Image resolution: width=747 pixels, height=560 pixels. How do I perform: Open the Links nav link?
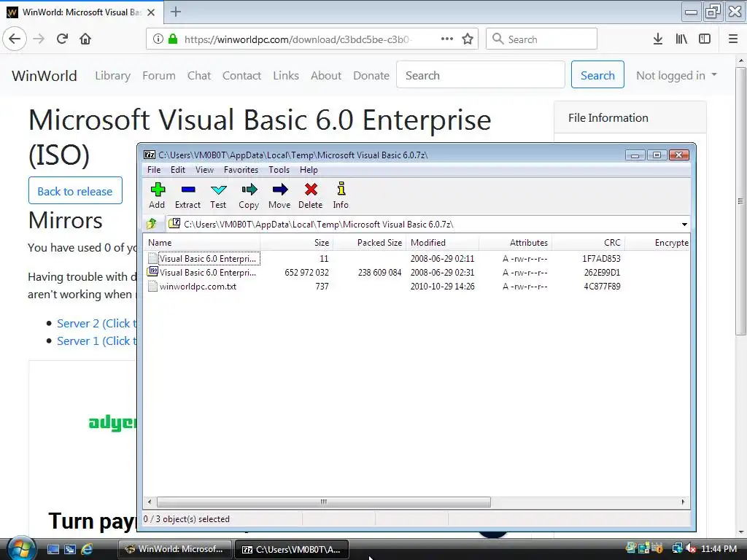click(x=286, y=75)
